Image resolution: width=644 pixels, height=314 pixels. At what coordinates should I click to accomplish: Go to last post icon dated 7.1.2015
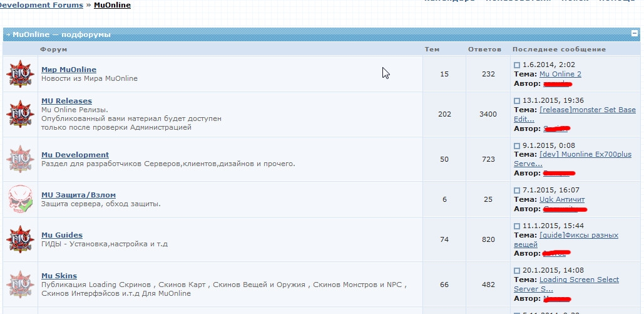pyautogui.click(x=517, y=190)
